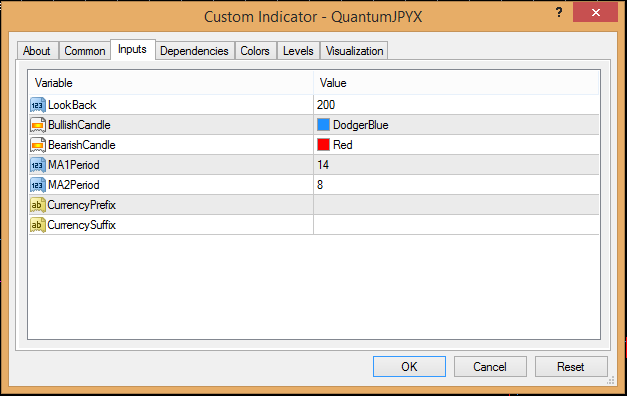Open the Common tab
627x396 pixels.
tap(85, 51)
